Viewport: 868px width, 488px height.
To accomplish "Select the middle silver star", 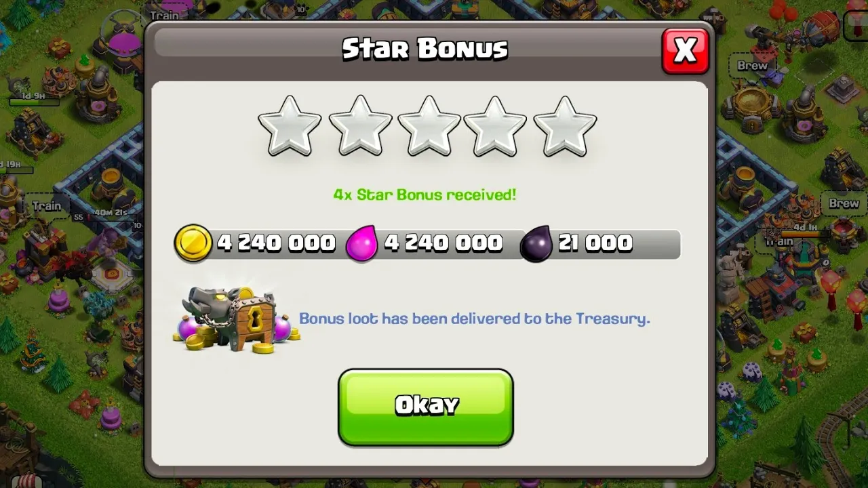I will tap(429, 127).
